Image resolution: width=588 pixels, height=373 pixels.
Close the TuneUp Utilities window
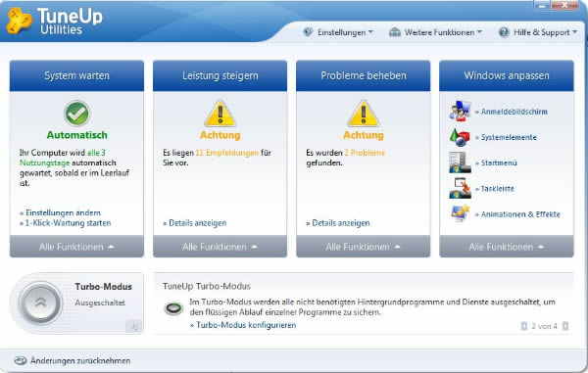[564, 5]
